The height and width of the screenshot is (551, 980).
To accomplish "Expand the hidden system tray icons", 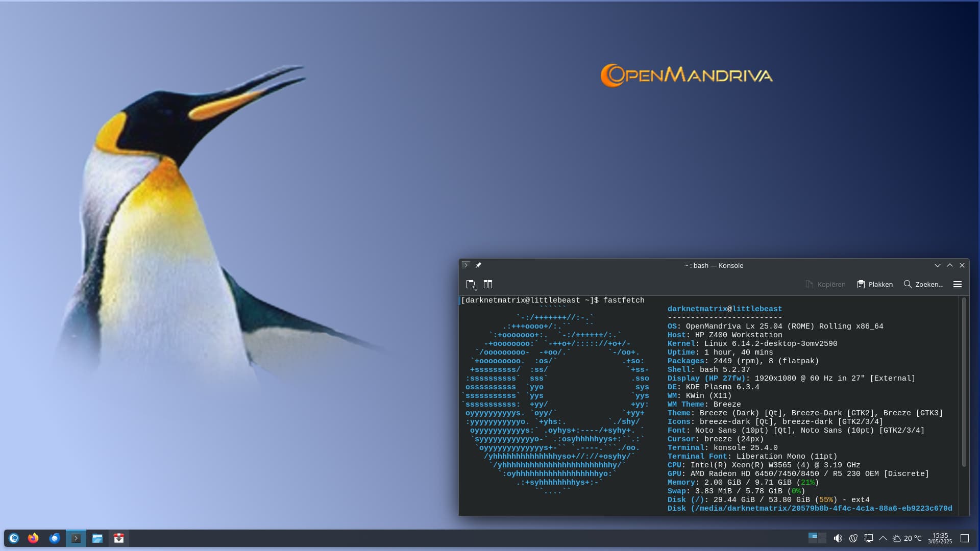I will pos(883,538).
